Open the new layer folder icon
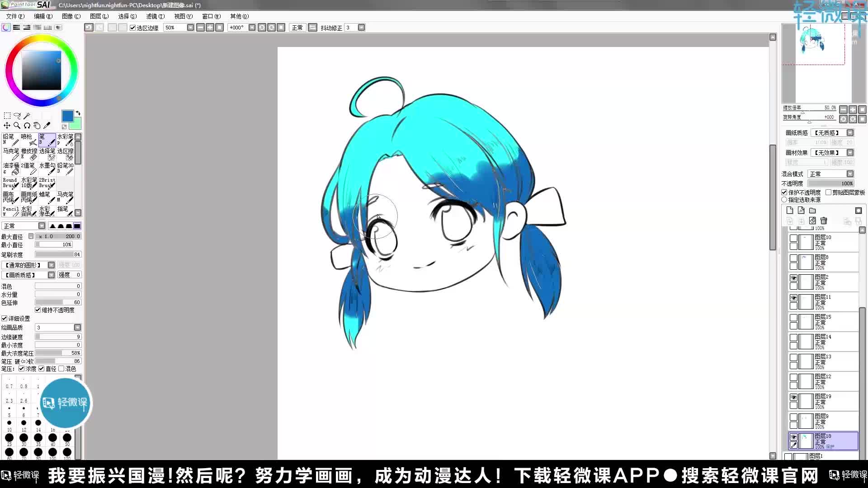868x488 pixels. pyautogui.click(x=812, y=211)
